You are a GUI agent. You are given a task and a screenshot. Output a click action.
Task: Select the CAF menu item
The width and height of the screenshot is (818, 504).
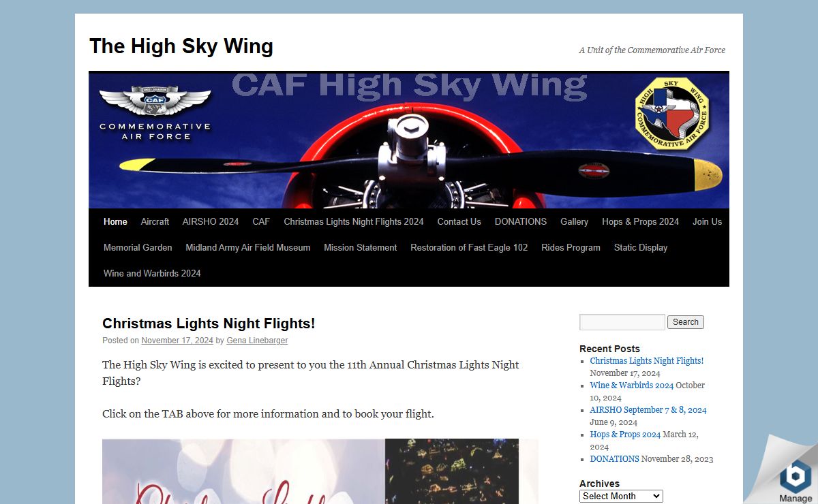click(x=261, y=221)
